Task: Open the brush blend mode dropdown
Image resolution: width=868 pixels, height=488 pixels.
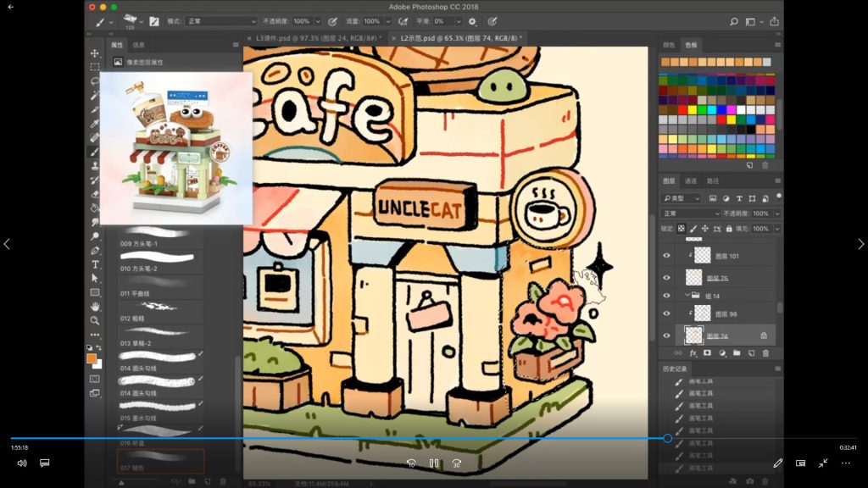Action: click(220, 21)
